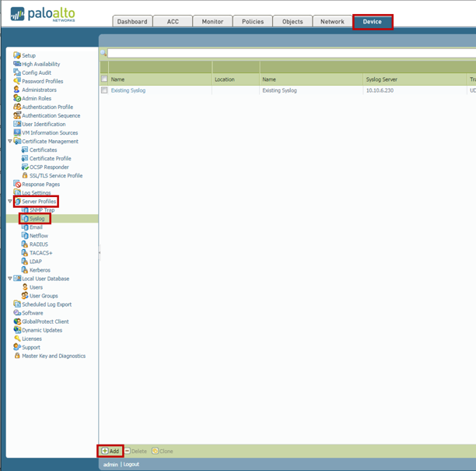Click the Logout link
476x471 pixels.
(x=131, y=464)
